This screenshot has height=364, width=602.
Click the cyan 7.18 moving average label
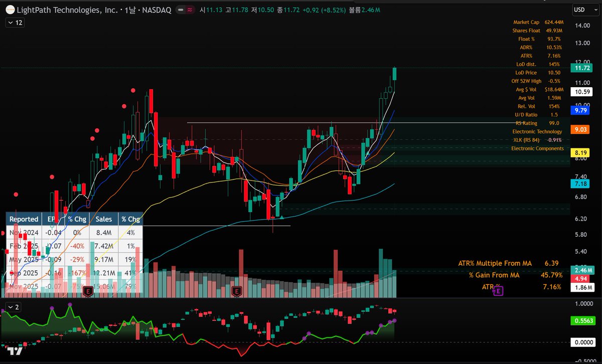coord(580,185)
